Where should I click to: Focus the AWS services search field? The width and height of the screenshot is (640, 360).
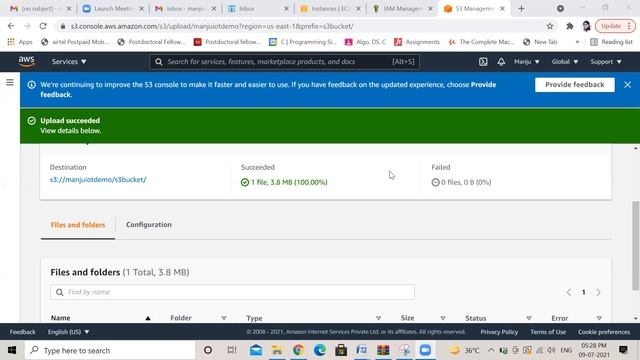pos(284,62)
